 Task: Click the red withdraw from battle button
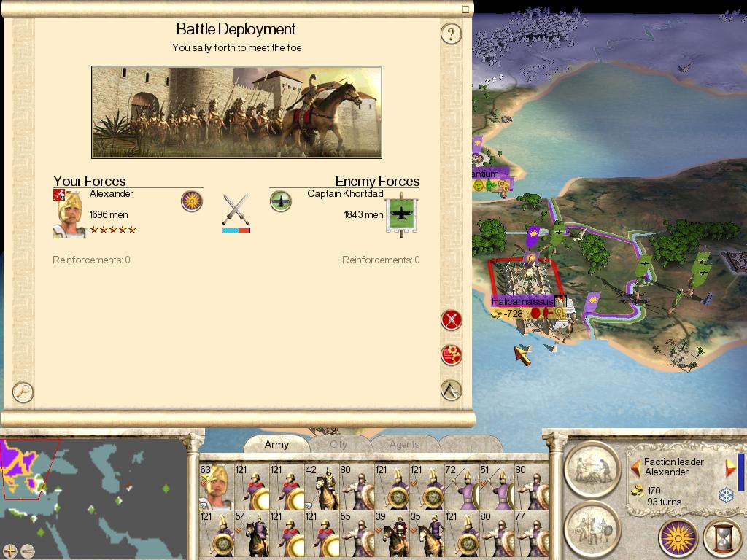point(451,319)
